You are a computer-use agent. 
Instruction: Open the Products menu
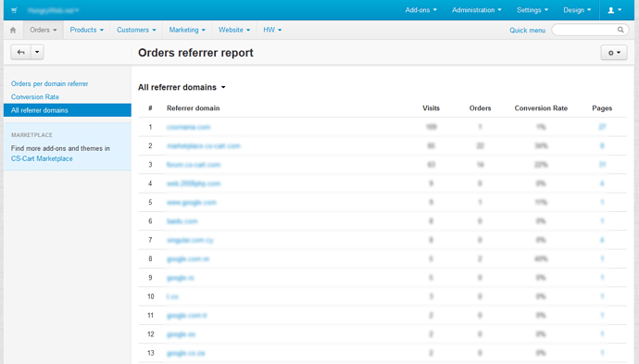click(87, 30)
